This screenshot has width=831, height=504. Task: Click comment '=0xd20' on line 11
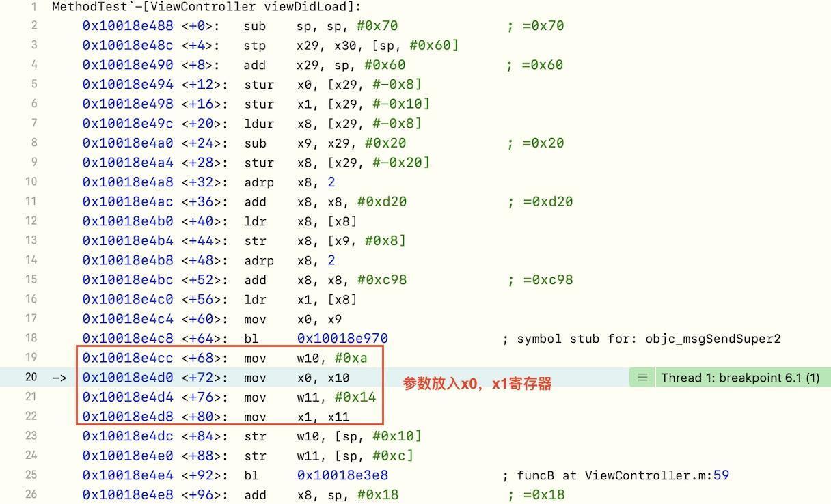pos(548,202)
